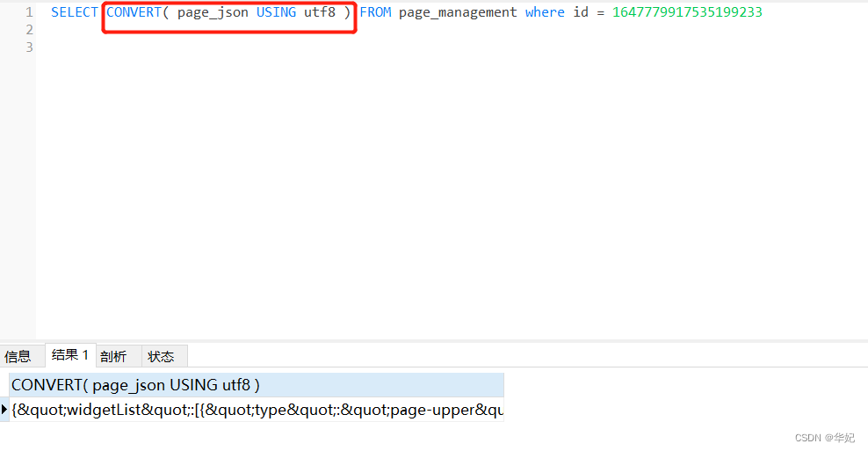This screenshot has height=451, width=868.
Task: Click the USING keyword in the query
Action: 276,12
